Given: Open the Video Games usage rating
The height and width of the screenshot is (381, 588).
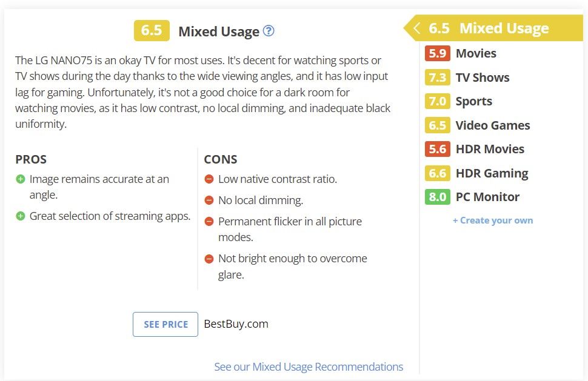Looking at the screenshot, I should click(492, 125).
